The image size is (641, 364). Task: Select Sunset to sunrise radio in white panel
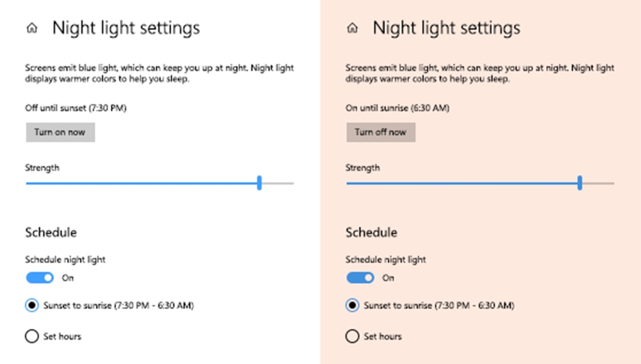pyautogui.click(x=32, y=305)
